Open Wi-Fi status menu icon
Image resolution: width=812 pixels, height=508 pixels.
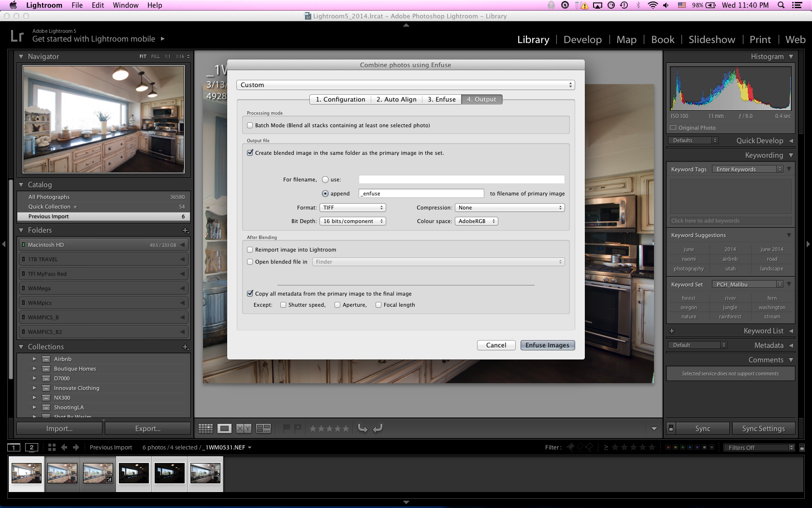652,5
